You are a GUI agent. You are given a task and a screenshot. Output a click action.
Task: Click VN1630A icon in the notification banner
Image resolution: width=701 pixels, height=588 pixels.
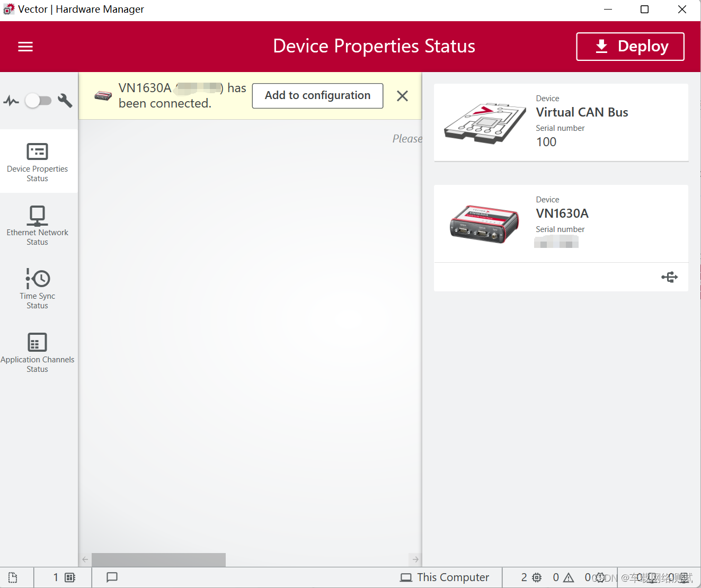tap(103, 96)
